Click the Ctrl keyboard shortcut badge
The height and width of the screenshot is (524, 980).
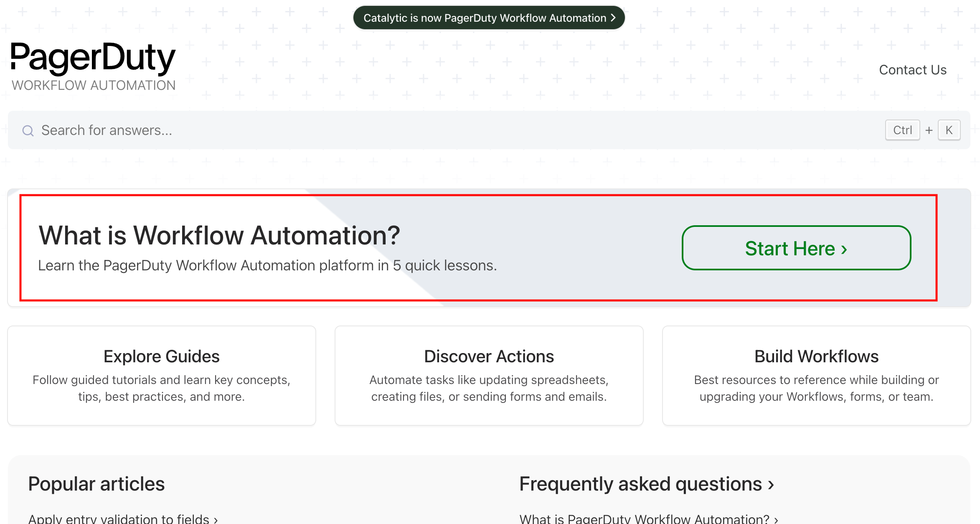click(x=902, y=130)
